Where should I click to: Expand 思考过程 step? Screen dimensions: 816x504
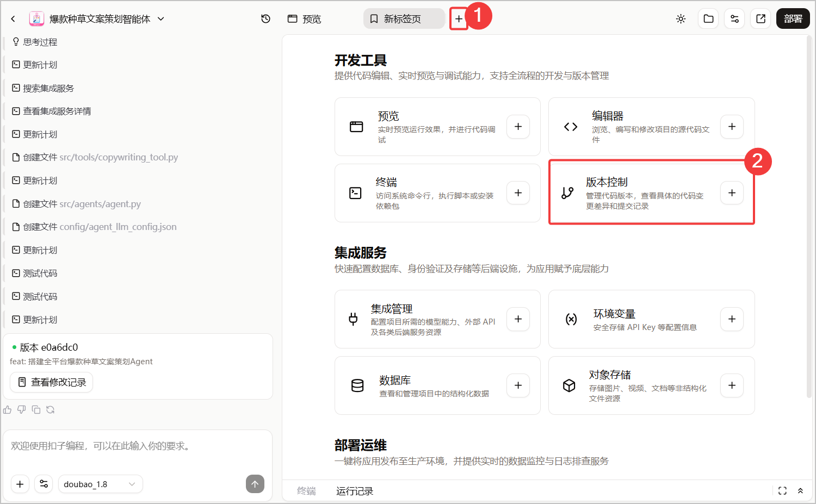pyautogui.click(x=35, y=42)
